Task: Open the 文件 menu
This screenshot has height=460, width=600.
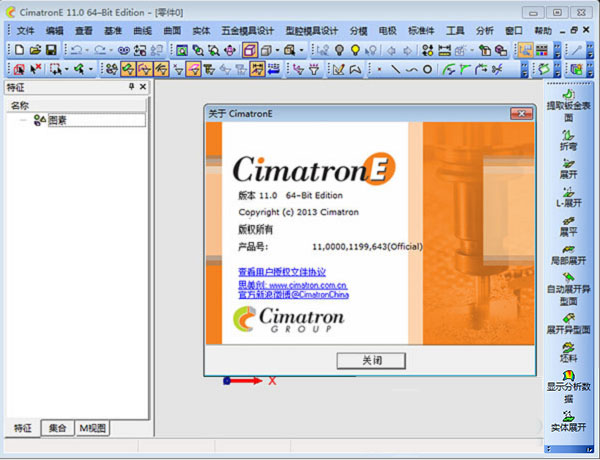Action: click(26, 31)
